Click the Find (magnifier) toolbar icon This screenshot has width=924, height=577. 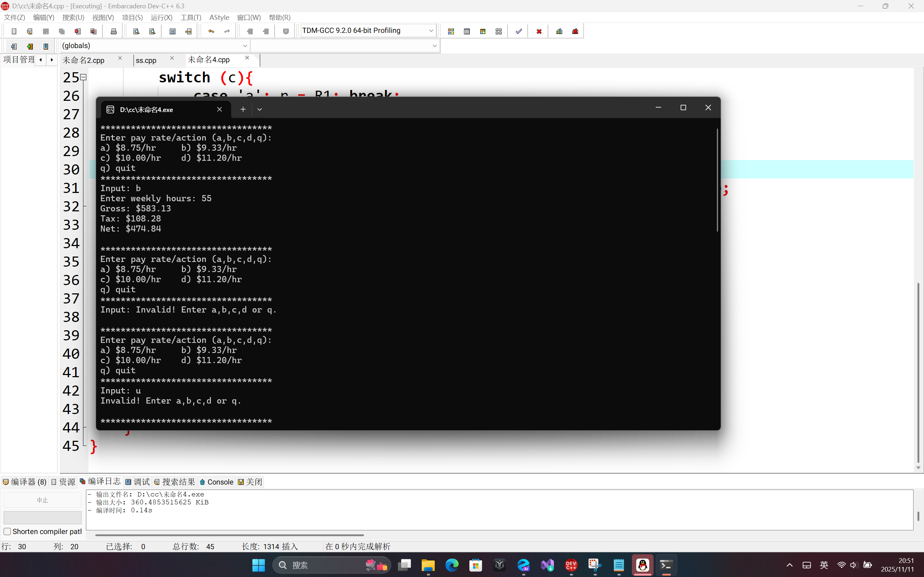136,31
